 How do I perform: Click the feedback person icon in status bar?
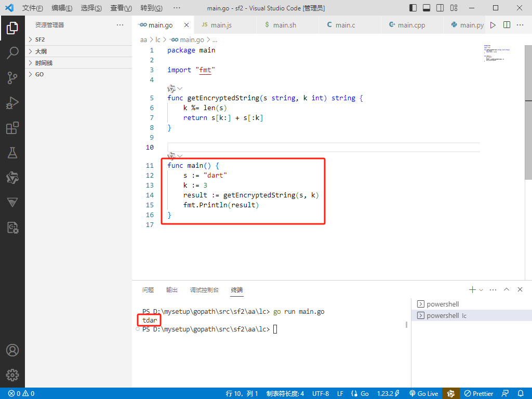[x=505, y=394]
